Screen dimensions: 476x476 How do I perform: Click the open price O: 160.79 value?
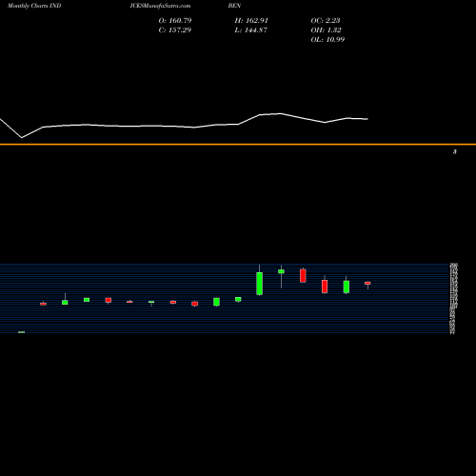point(175,20)
